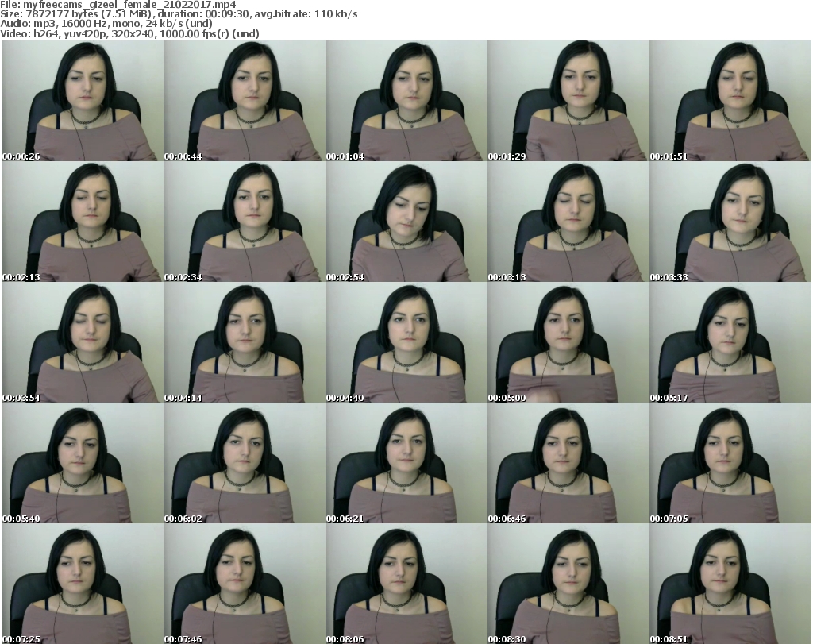Select the frame at 00:07:05
Screen dimensions: 813x644
pyautogui.click(x=730, y=463)
